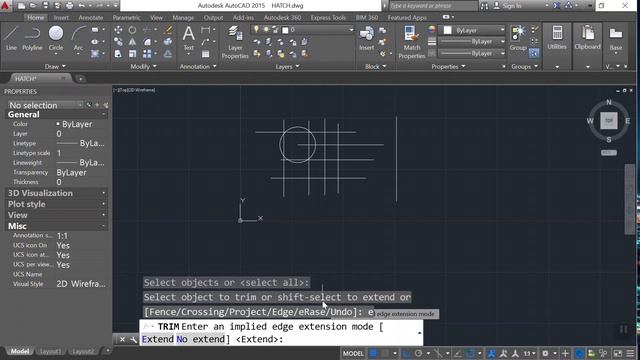Expand the Draw panel dropdown
This screenshot has height=360, width=640.
click(55, 66)
